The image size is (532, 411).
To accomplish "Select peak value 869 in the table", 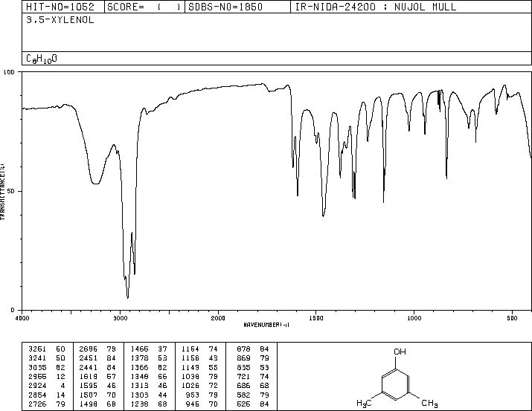I will pos(243,358).
